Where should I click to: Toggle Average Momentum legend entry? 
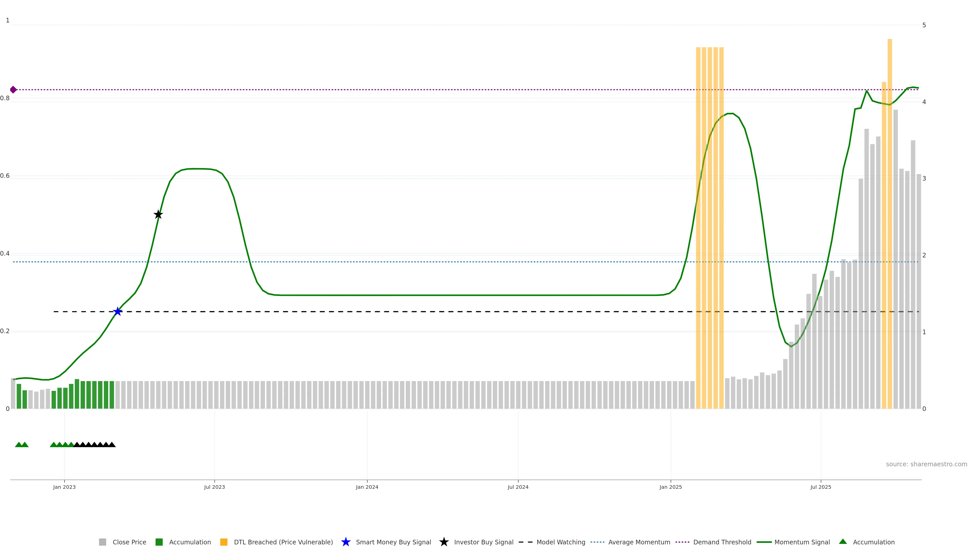[639, 542]
